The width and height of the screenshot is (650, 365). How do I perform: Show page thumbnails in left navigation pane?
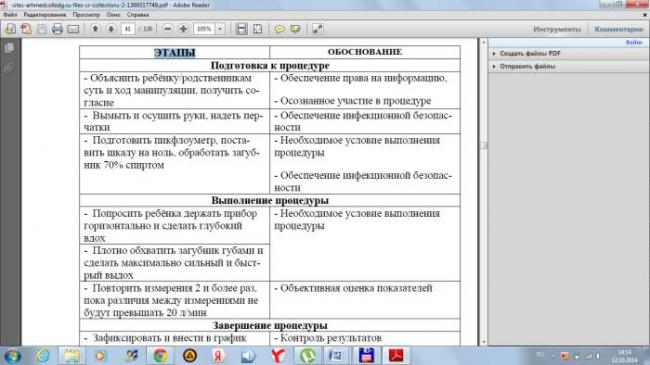click(x=9, y=48)
